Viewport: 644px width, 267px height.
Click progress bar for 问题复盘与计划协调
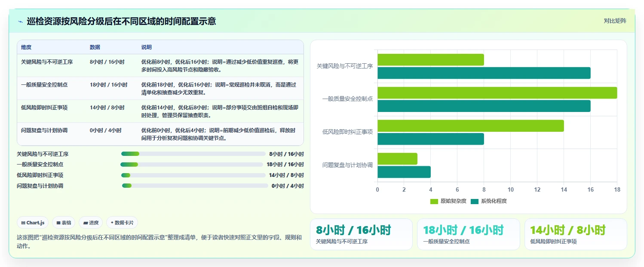(195, 186)
